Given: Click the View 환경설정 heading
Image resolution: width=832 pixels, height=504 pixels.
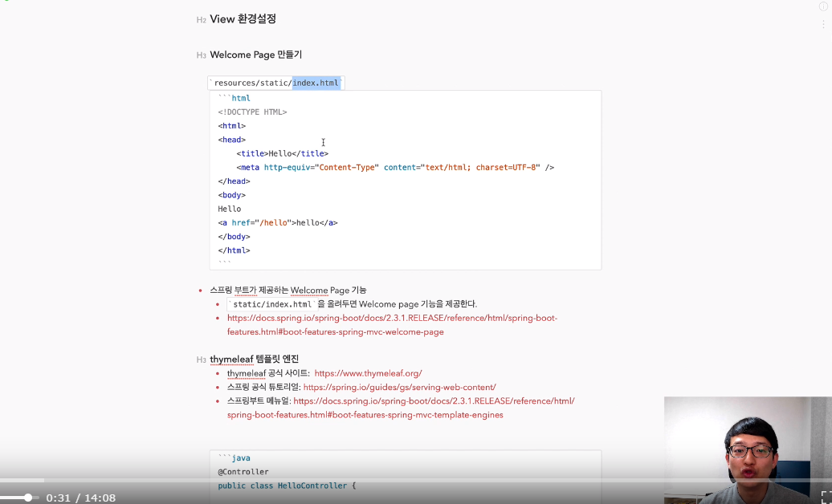Looking at the screenshot, I should [x=243, y=19].
